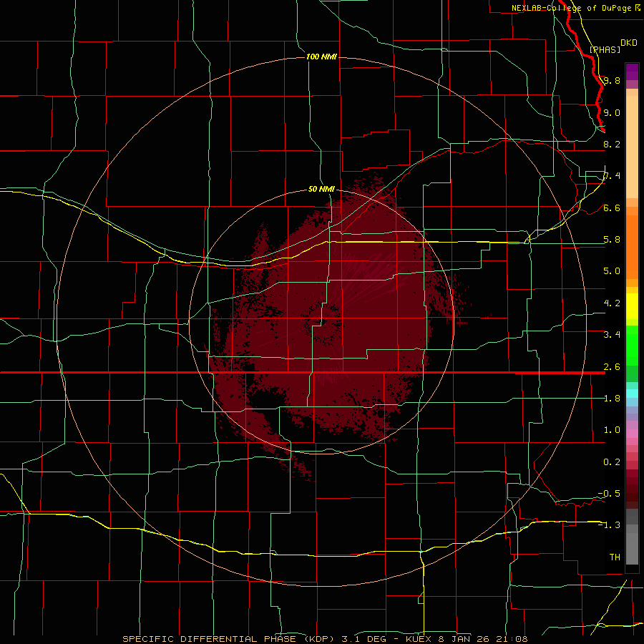
Task: Click the 100 NMI range ring label
Action: [321, 57]
